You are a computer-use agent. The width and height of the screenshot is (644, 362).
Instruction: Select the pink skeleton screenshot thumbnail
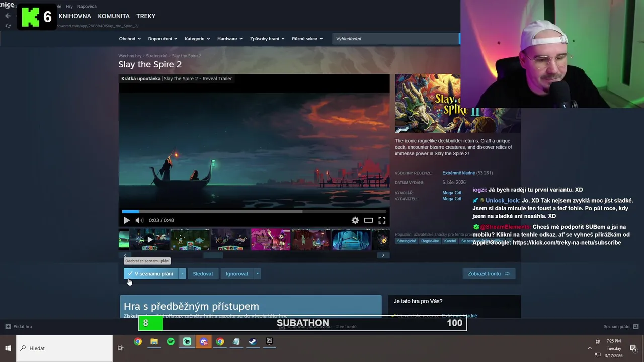270,239
